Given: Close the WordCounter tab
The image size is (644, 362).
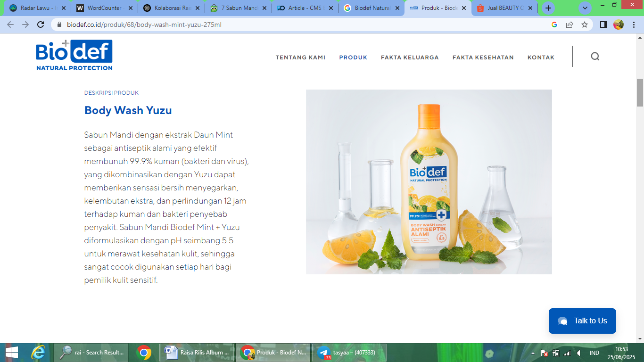Looking at the screenshot, I should [131, 8].
